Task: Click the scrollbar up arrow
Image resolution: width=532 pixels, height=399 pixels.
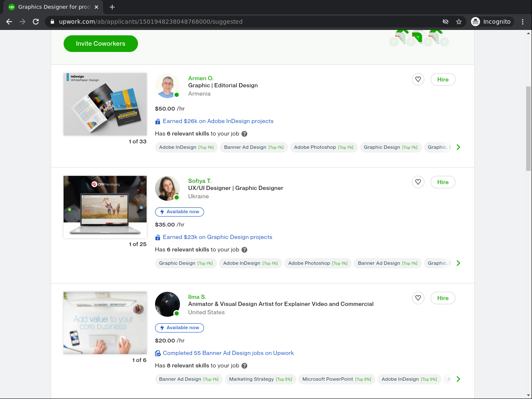Action: pos(529,33)
